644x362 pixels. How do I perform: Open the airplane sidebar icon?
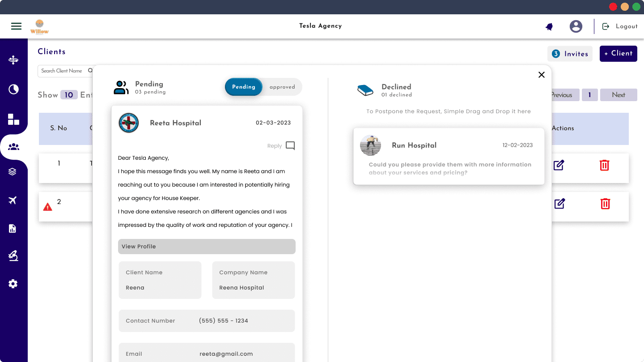point(13,200)
